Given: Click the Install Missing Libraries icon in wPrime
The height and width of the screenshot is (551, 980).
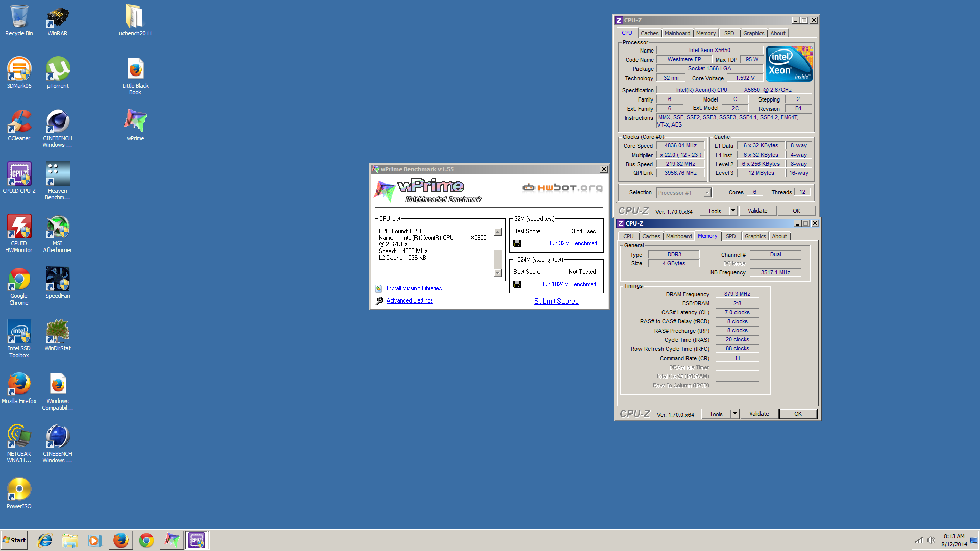Looking at the screenshot, I should [379, 288].
